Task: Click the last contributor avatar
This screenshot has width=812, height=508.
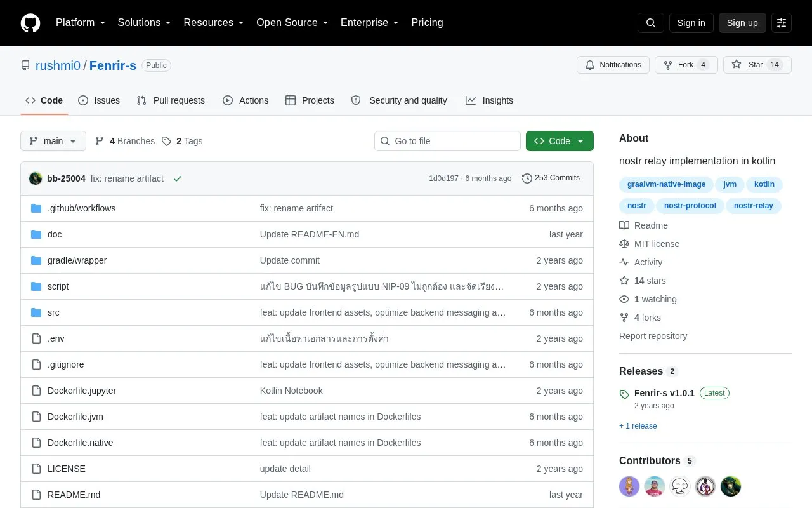Action: coord(731,486)
